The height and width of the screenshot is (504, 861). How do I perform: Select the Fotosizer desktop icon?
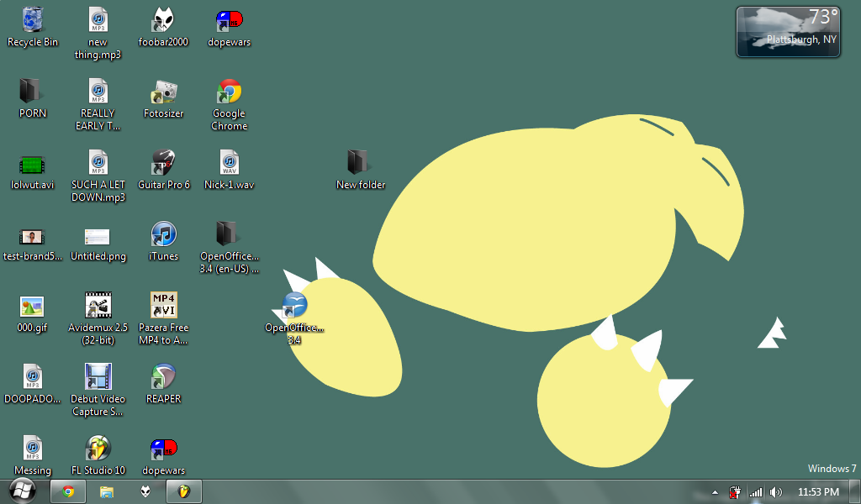click(163, 92)
